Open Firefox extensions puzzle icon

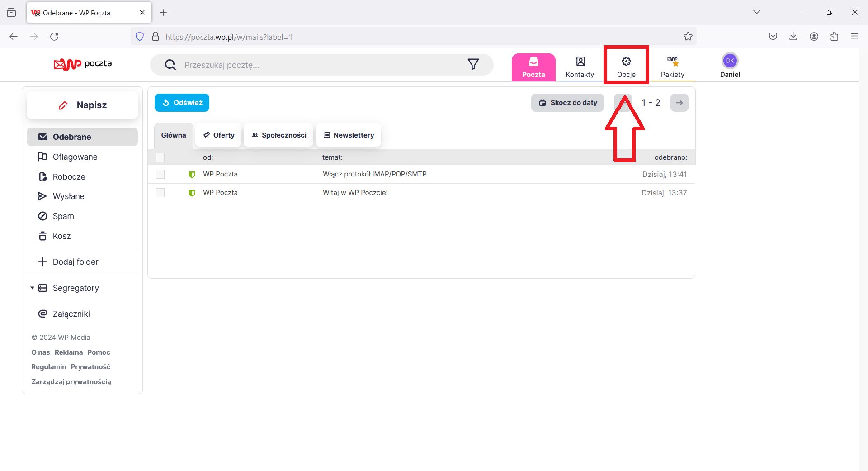(834, 37)
